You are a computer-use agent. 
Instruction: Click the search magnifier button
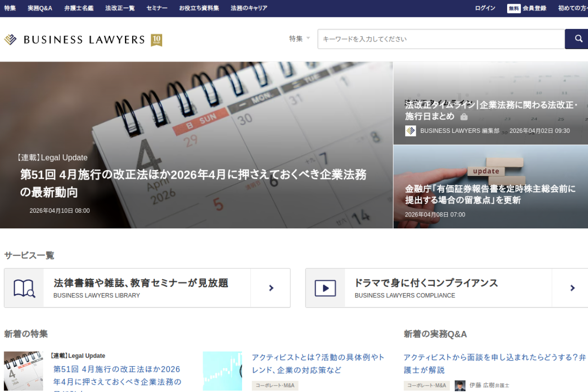(577, 39)
